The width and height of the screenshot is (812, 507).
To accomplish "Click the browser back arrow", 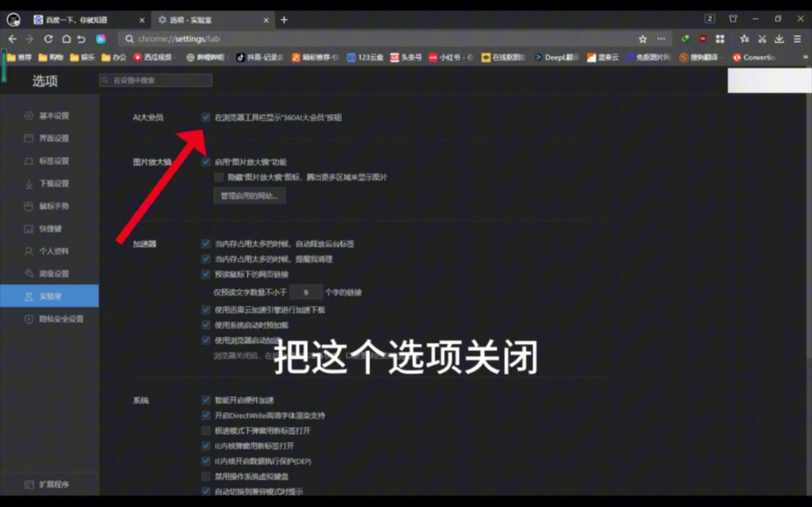I will [x=13, y=39].
